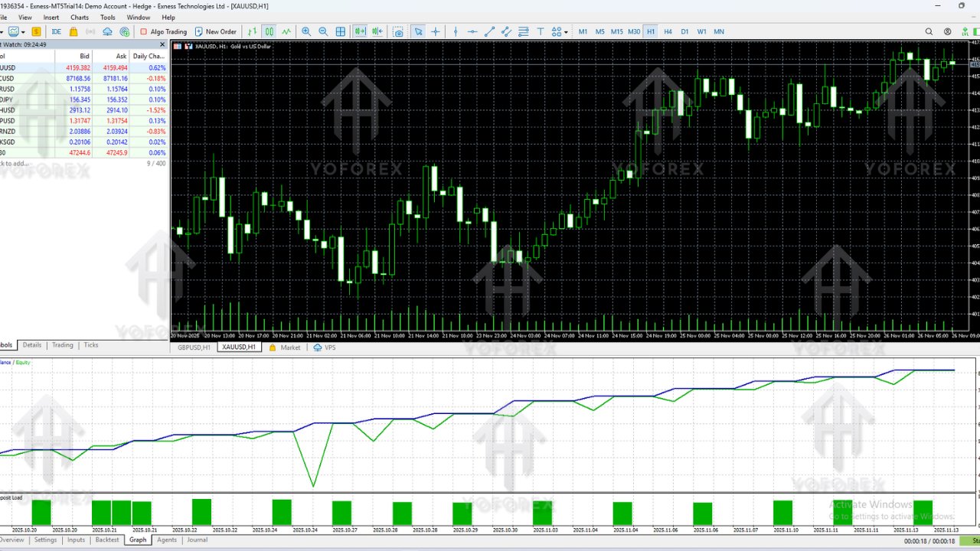980x551 pixels.
Task: Expand the chart profile dropdown
Action: 23,31
